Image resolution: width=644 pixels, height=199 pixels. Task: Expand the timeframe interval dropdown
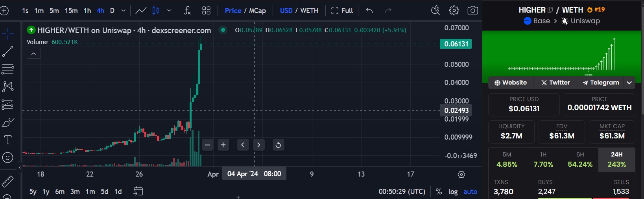pos(124,11)
